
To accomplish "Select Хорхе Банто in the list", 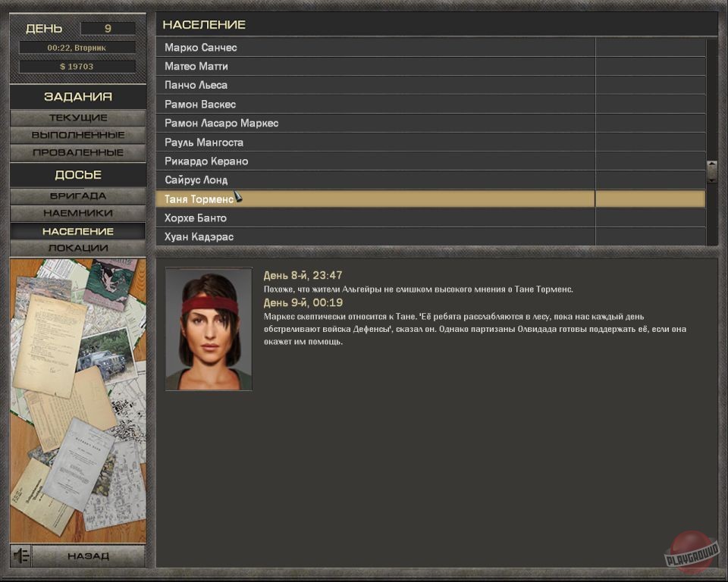I will (431, 218).
